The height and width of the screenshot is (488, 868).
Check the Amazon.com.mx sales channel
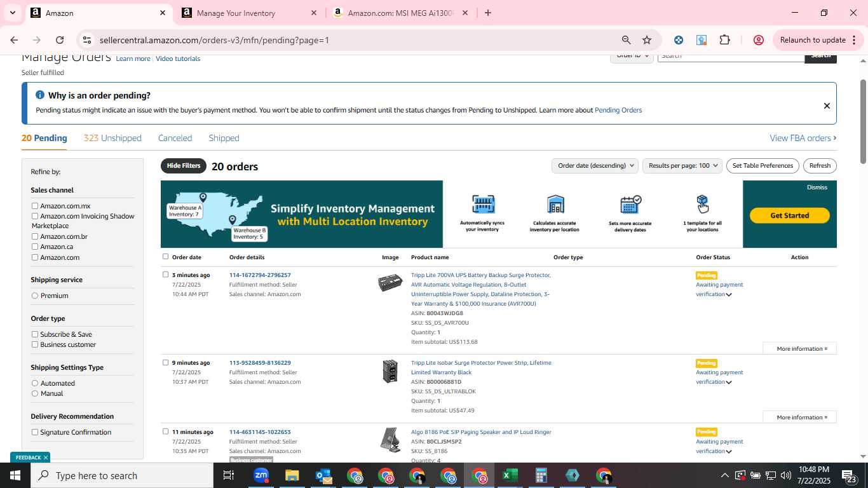pos(35,206)
